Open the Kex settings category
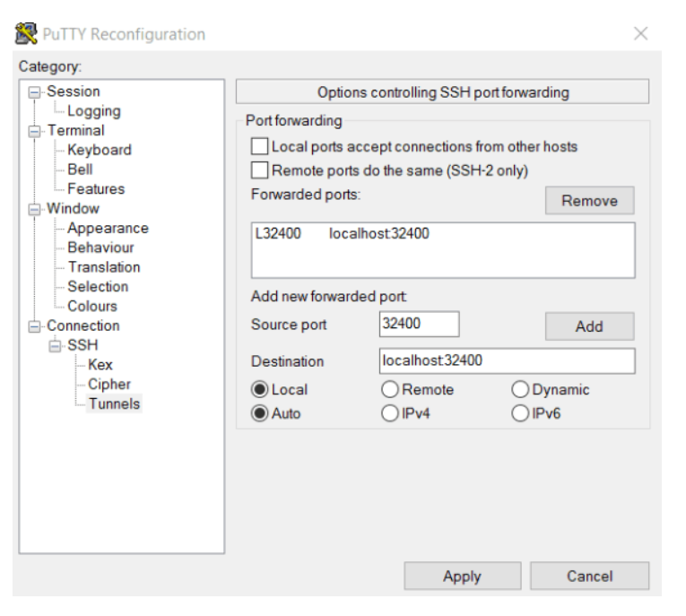The height and width of the screenshot is (616, 686). coord(100,364)
